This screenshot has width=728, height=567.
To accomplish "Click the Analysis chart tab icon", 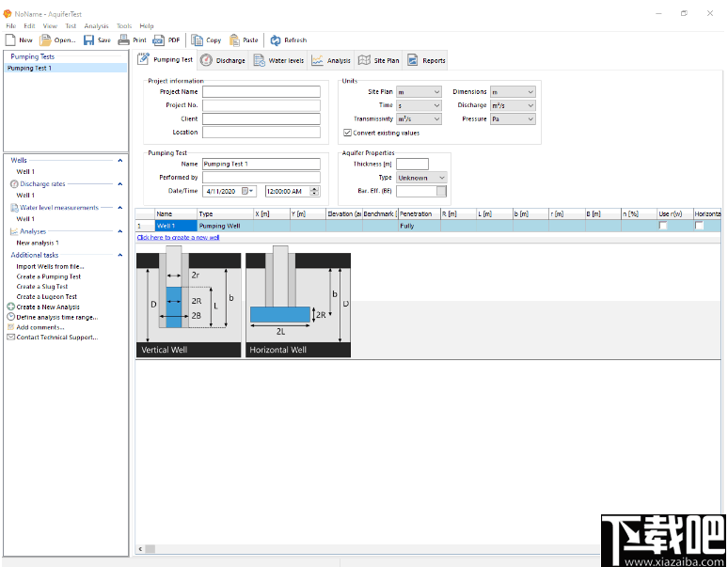I will point(318,60).
